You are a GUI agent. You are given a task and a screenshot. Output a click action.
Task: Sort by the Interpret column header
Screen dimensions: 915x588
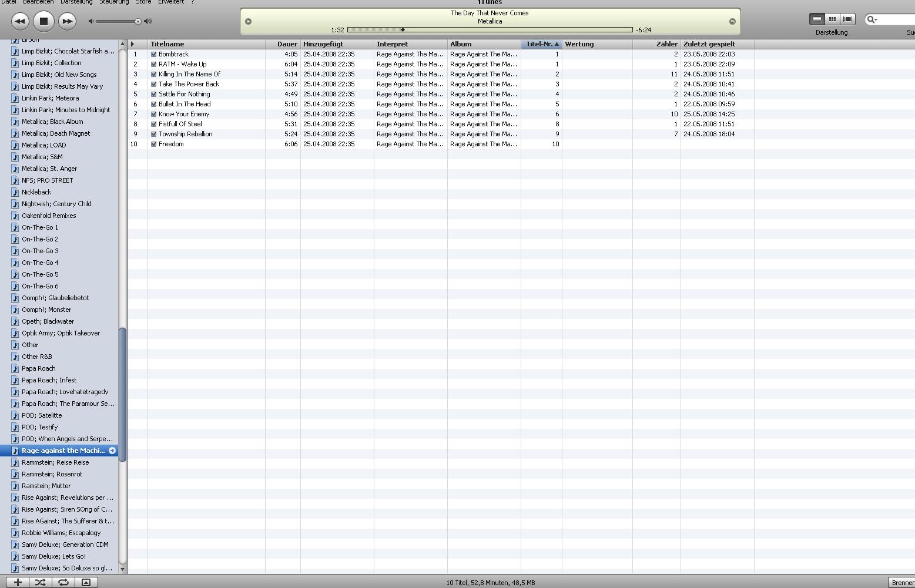click(x=411, y=44)
